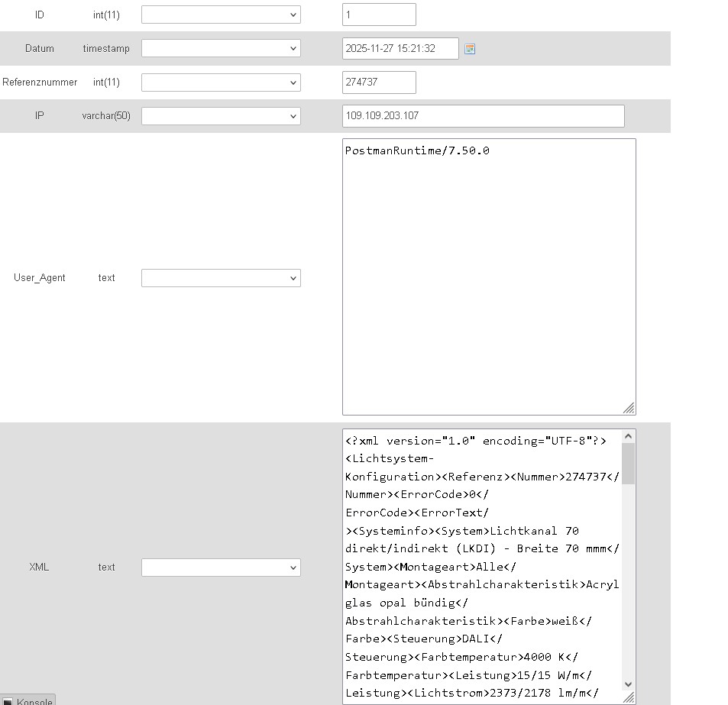Click the XML scrollbar down arrow
728x705 pixels.
629,684
